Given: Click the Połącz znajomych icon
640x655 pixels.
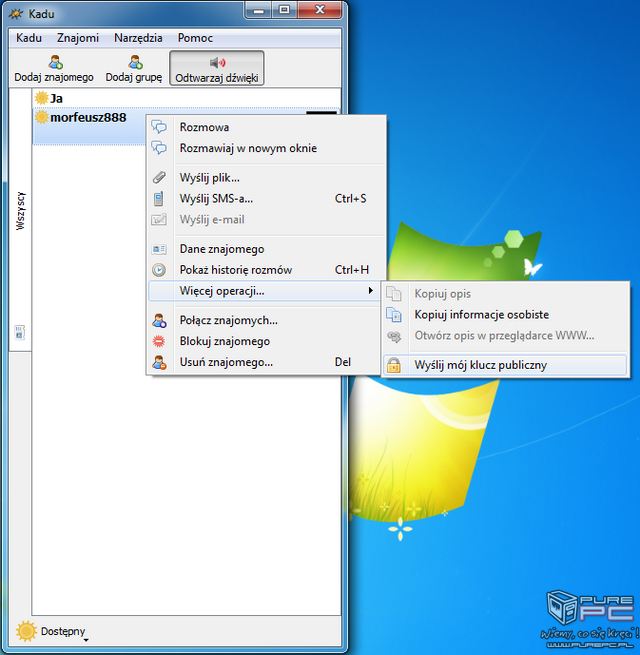Looking at the screenshot, I should [159, 320].
